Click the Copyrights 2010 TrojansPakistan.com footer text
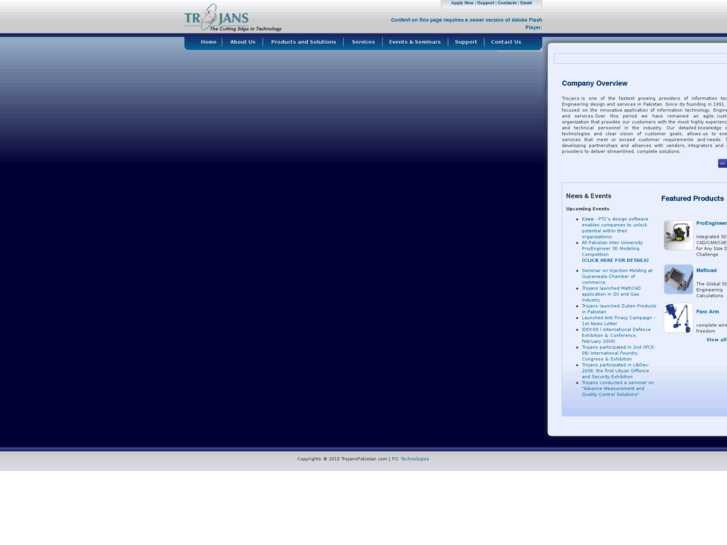 coord(342,459)
